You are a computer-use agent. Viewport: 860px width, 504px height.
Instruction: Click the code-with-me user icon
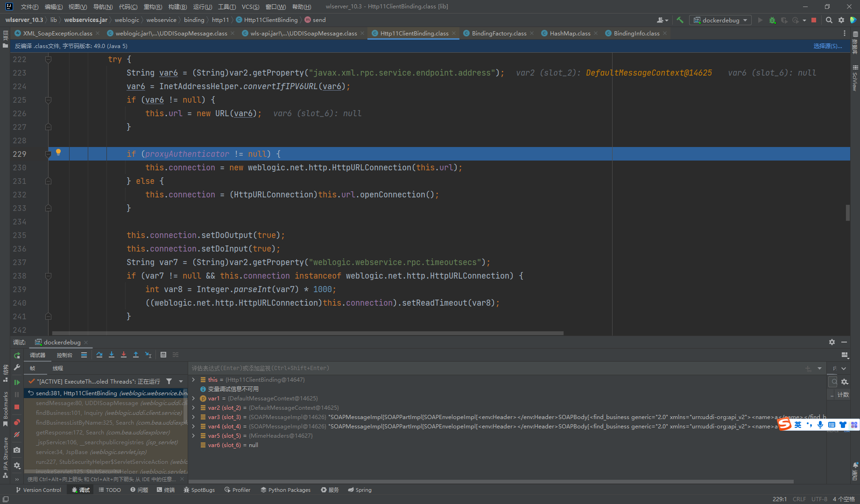point(662,20)
